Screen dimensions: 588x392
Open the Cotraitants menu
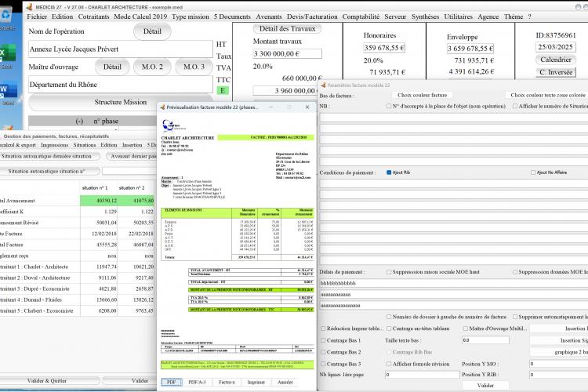[x=93, y=16]
